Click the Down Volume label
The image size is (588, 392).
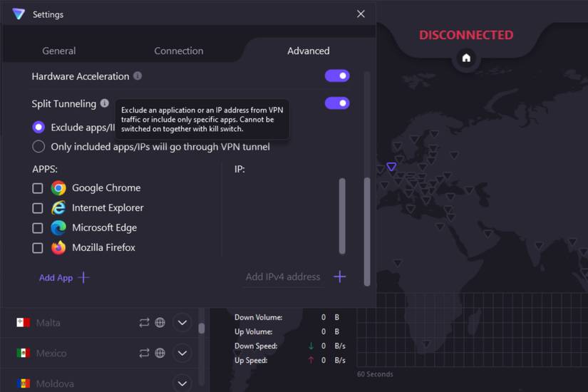pyautogui.click(x=259, y=317)
